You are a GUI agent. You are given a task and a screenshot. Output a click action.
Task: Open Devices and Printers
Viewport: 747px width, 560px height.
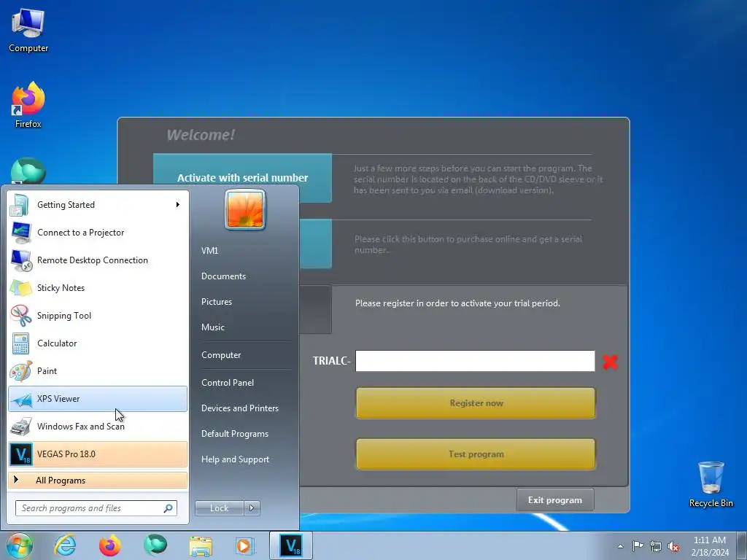point(240,408)
